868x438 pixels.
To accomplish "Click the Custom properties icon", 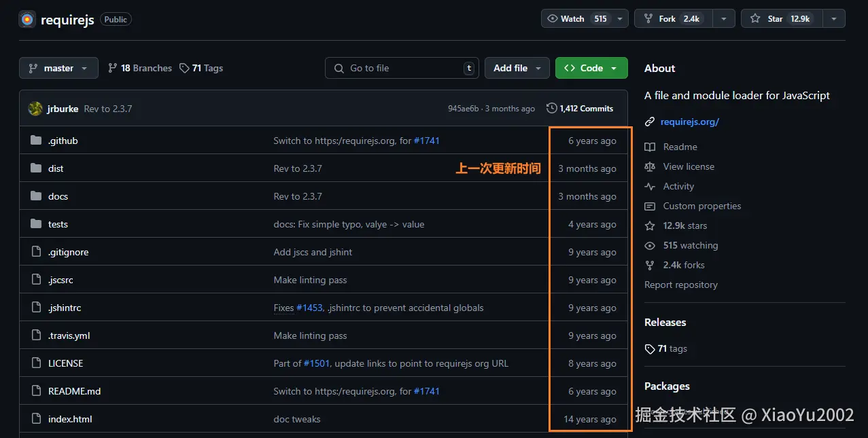I will pos(650,206).
